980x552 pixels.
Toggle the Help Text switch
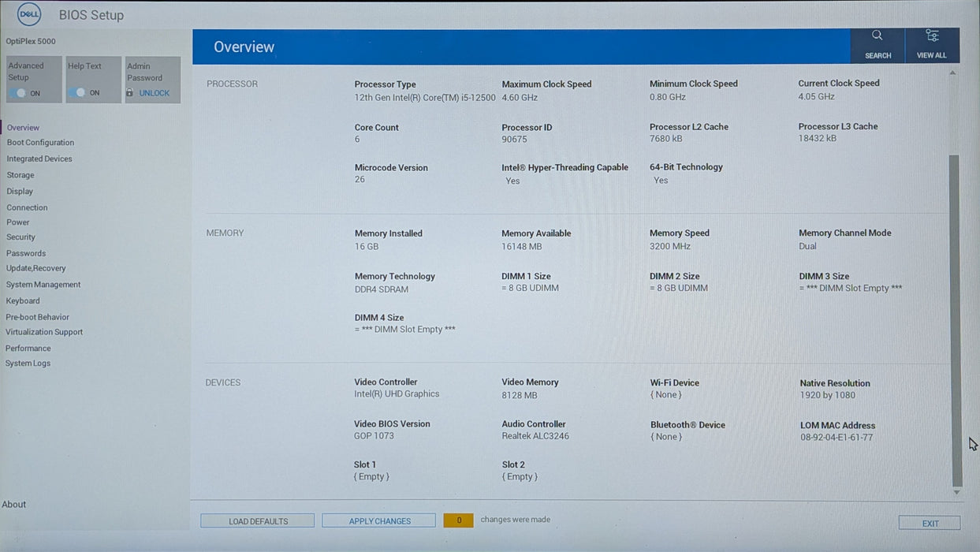click(77, 92)
